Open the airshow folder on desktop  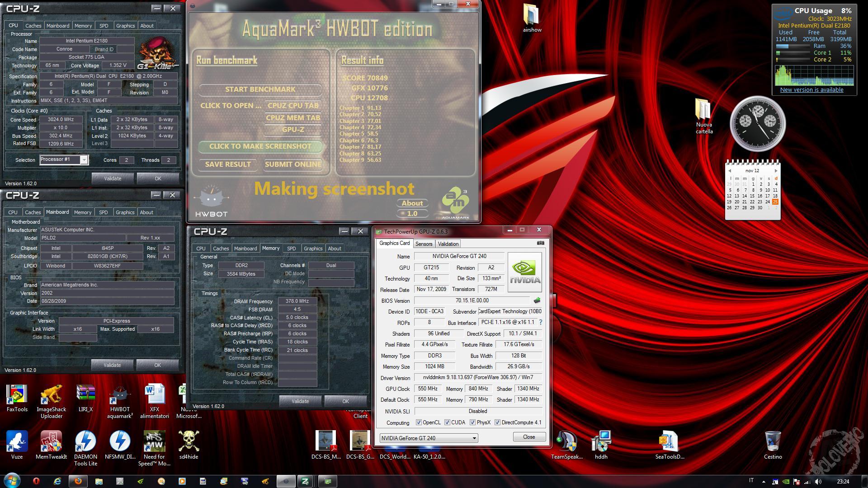click(532, 18)
